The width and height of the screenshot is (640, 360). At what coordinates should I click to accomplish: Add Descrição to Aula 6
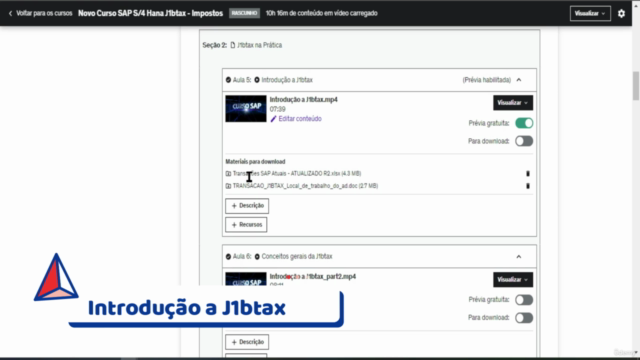pyautogui.click(x=247, y=342)
